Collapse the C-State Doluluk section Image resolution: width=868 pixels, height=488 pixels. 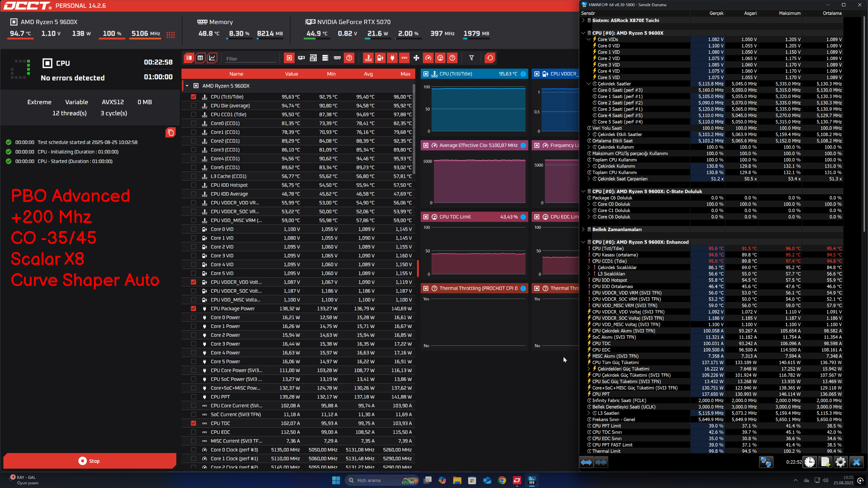(583, 191)
